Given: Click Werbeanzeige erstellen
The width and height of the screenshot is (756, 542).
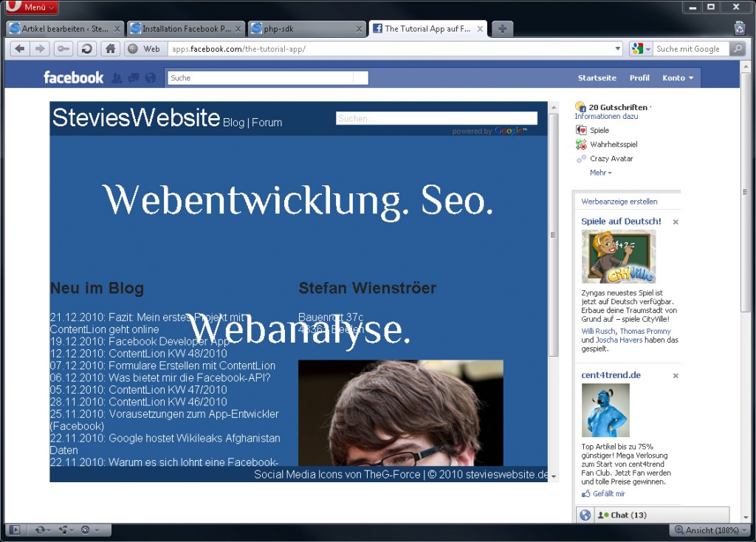Looking at the screenshot, I should pyautogui.click(x=619, y=202).
